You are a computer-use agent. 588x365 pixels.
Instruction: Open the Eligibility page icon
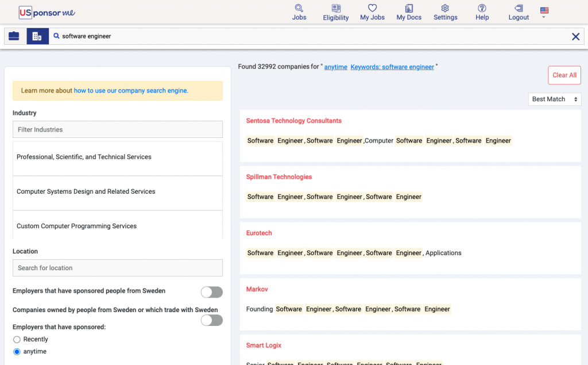(x=336, y=9)
